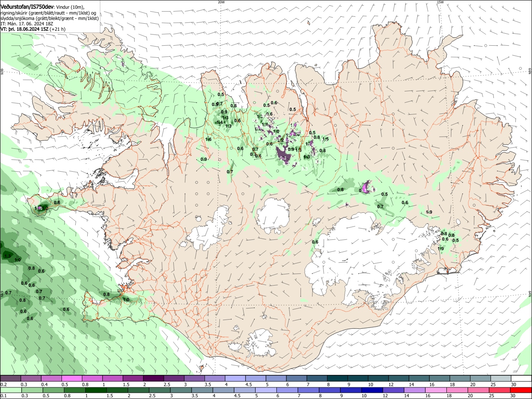Pick the white snow legend swatch after 30

[x=521, y=379]
